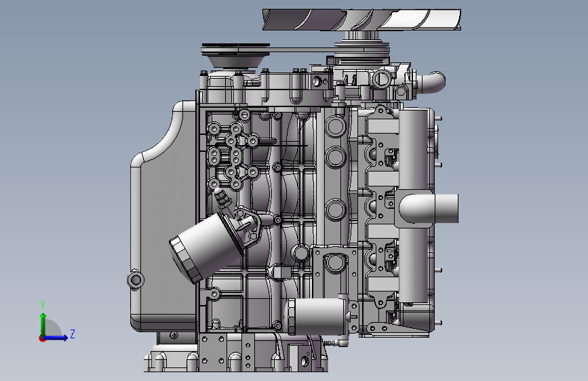The height and width of the screenshot is (381, 588).
Task: Select the hex drain plug on the side cover
Action: click(136, 280)
